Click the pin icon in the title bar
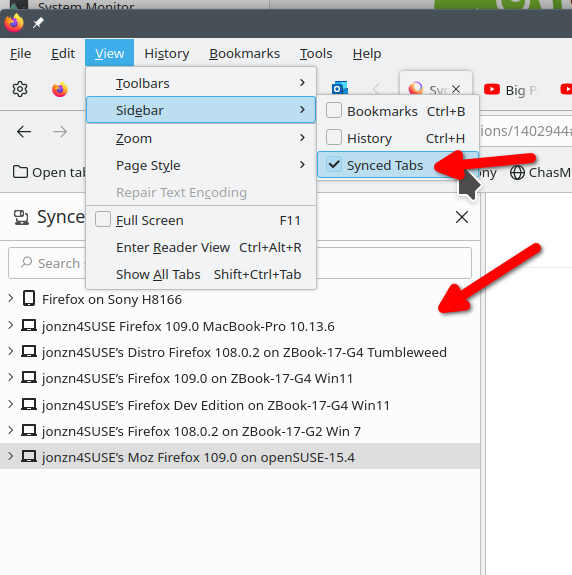Screen dimensions: 572x575 38,23
